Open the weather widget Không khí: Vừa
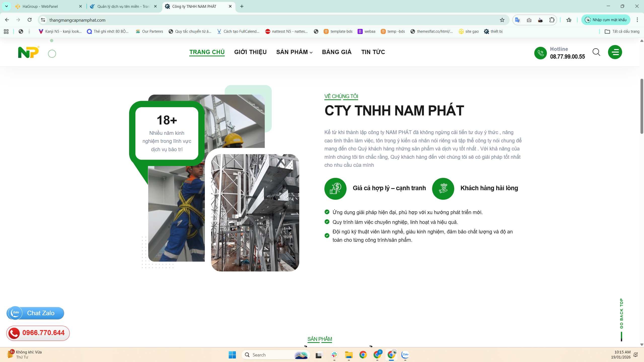 24,354
